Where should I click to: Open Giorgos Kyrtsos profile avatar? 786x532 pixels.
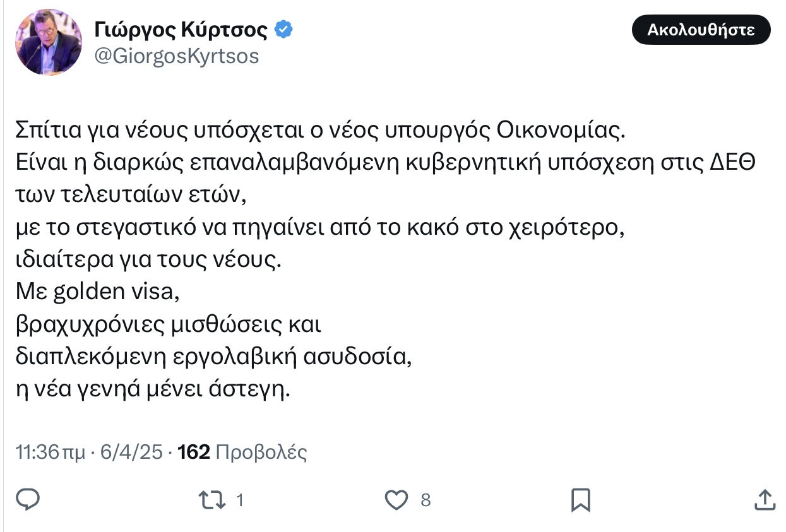tap(49, 42)
